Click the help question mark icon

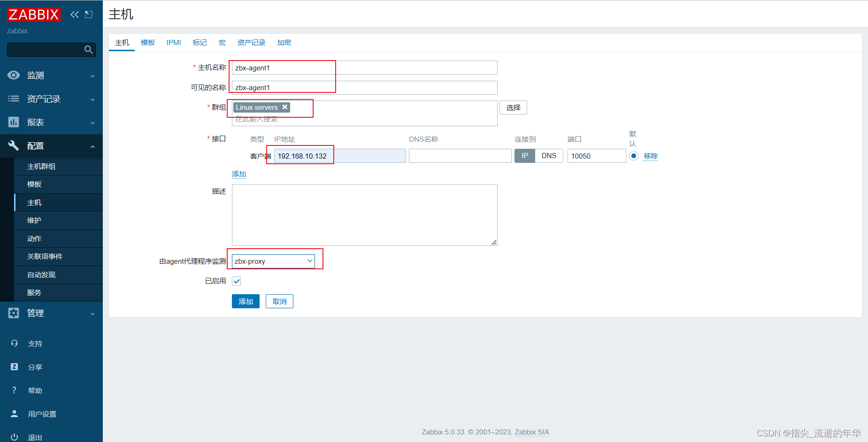pyautogui.click(x=15, y=390)
